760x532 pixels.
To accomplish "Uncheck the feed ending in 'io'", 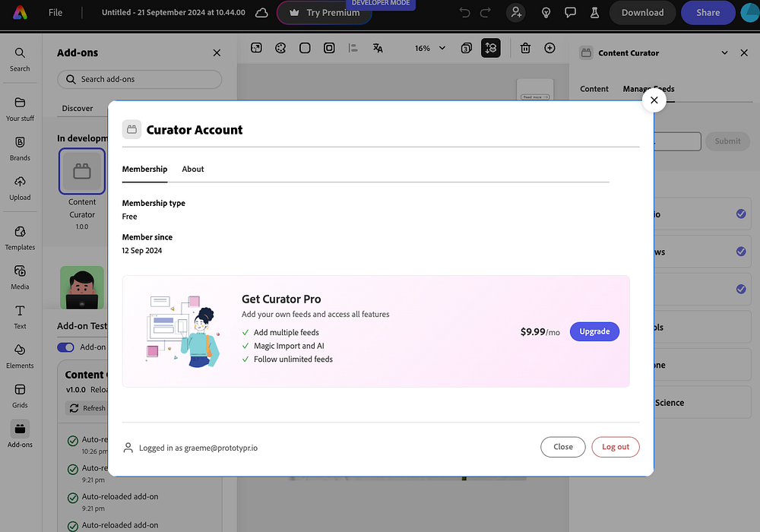I will tap(741, 214).
